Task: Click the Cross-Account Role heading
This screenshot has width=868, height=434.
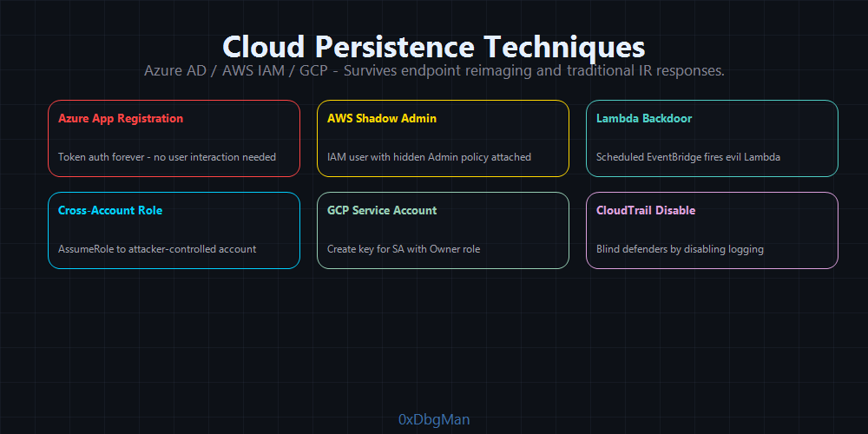Action: (110, 210)
